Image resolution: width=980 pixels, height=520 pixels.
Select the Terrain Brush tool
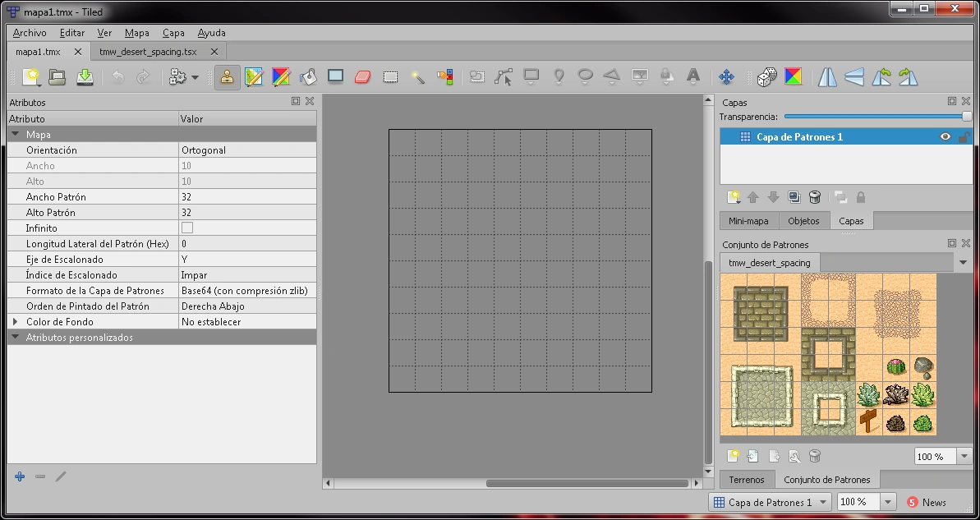click(254, 77)
